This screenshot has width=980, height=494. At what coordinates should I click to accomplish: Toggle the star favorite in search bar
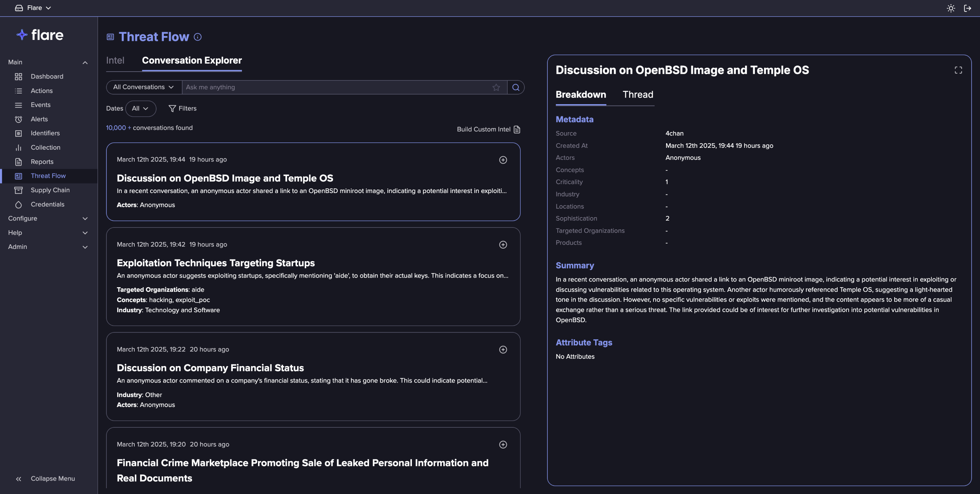click(496, 87)
